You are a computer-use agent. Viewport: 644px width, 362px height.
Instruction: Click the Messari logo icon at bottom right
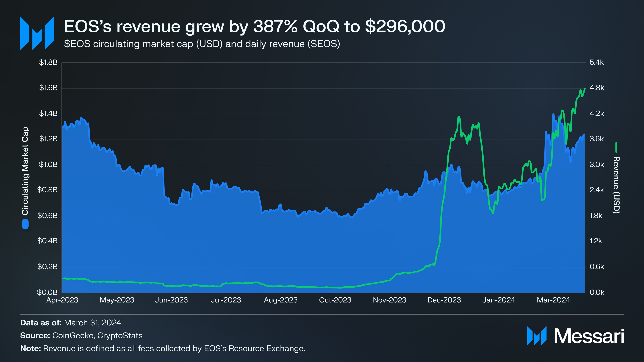537,336
